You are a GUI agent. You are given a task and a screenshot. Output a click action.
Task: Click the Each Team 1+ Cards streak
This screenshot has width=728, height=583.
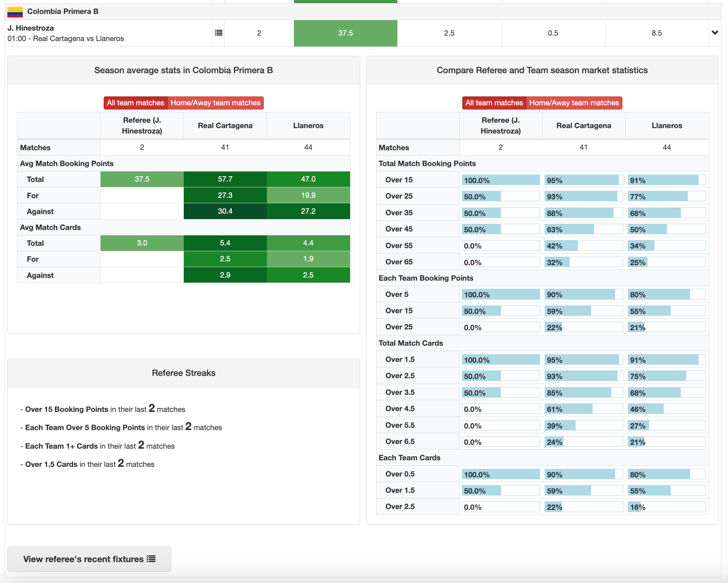pyautogui.click(x=97, y=446)
